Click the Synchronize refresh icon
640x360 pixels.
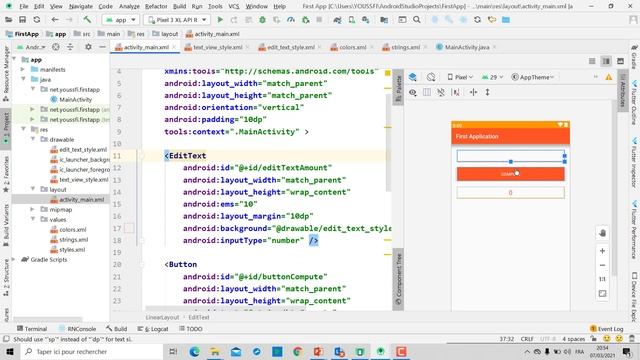coord(37,20)
